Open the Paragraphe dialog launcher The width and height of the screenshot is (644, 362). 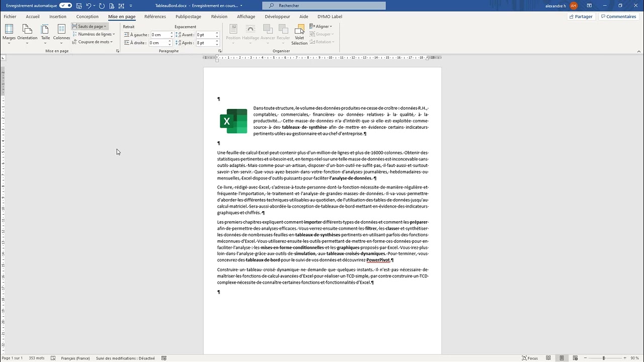click(x=220, y=51)
